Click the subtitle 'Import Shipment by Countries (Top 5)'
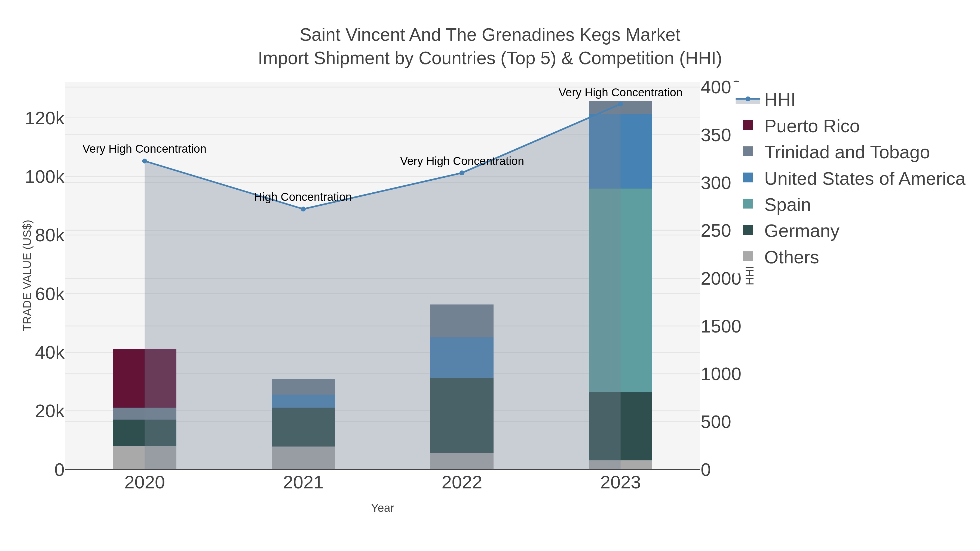The width and height of the screenshot is (980, 551). click(x=407, y=59)
